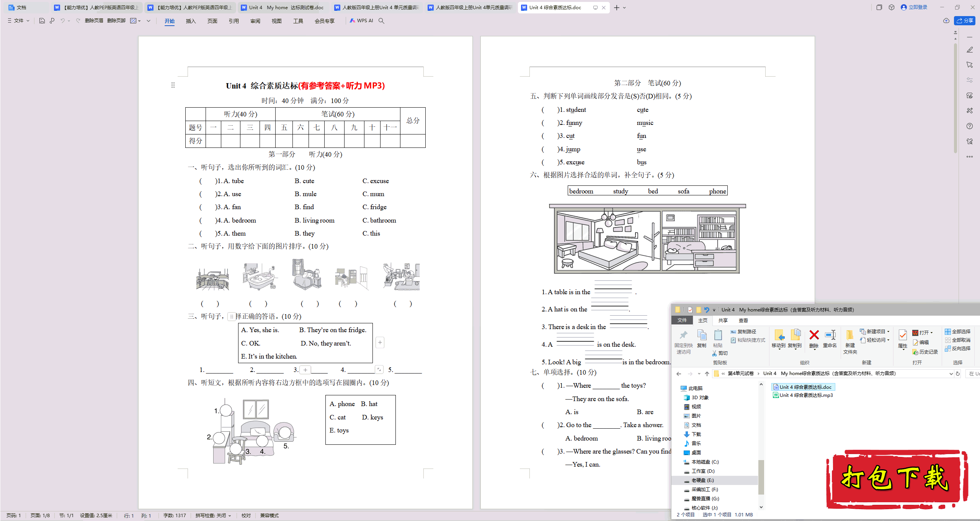Switch to the Unit 4 My home 达标测试卷 document tab
The image size is (980, 521).
tap(283, 7)
